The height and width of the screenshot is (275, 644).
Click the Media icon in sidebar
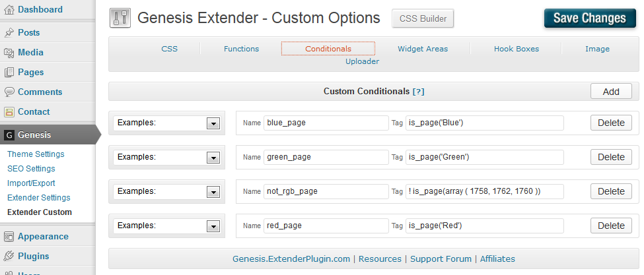[9, 53]
